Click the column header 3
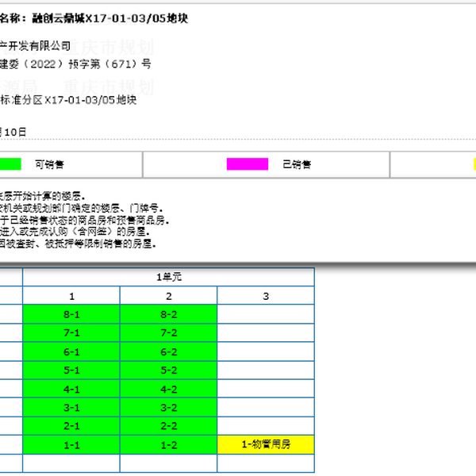476x476 pixels. coord(266,296)
